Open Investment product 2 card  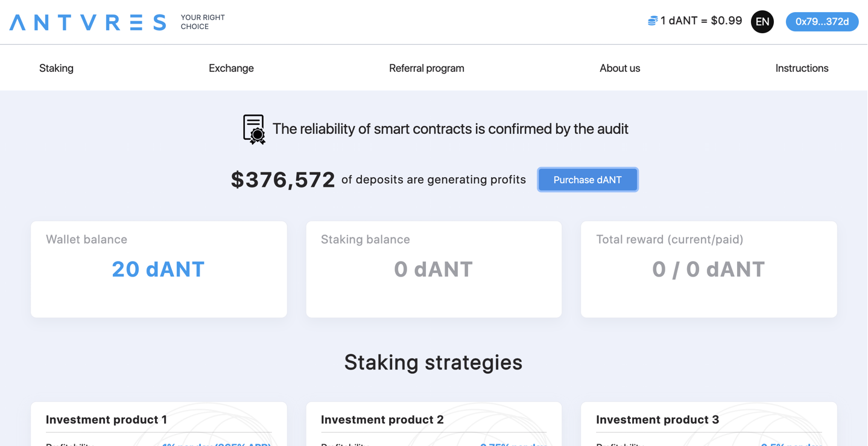coord(434,424)
